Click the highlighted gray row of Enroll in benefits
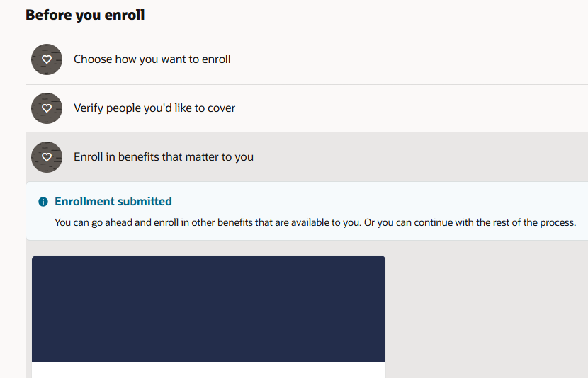This screenshot has width=588, height=378. (x=307, y=157)
